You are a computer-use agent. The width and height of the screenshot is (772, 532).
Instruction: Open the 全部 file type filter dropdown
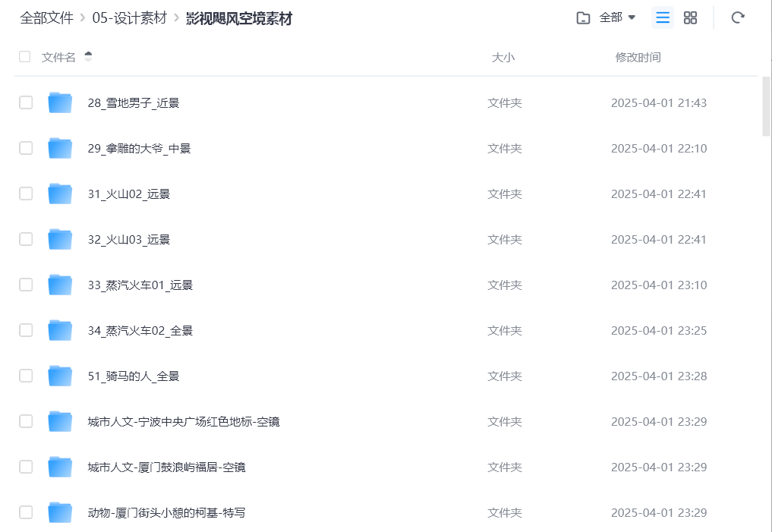tap(607, 17)
